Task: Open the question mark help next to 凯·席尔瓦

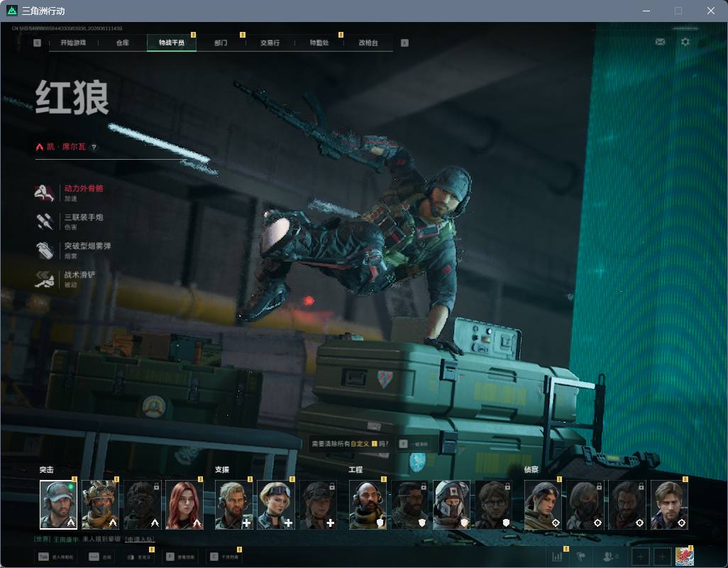Action: tap(94, 147)
